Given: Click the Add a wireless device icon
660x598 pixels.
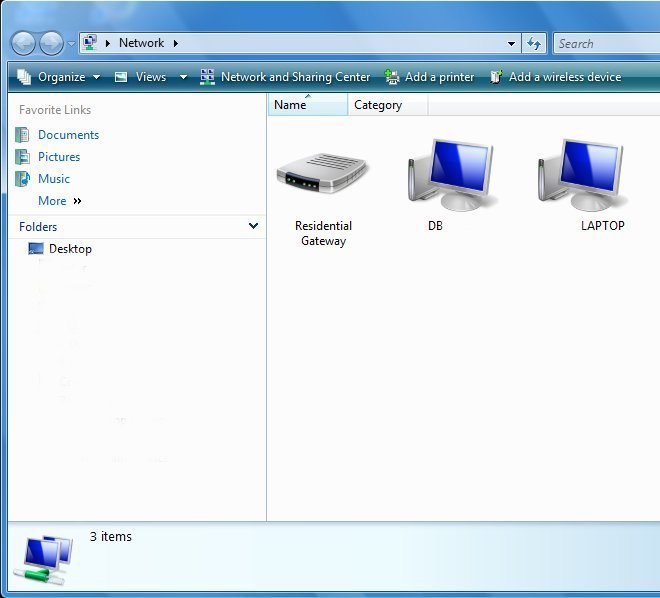Looking at the screenshot, I should pyautogui.click(x=496, y=77).
